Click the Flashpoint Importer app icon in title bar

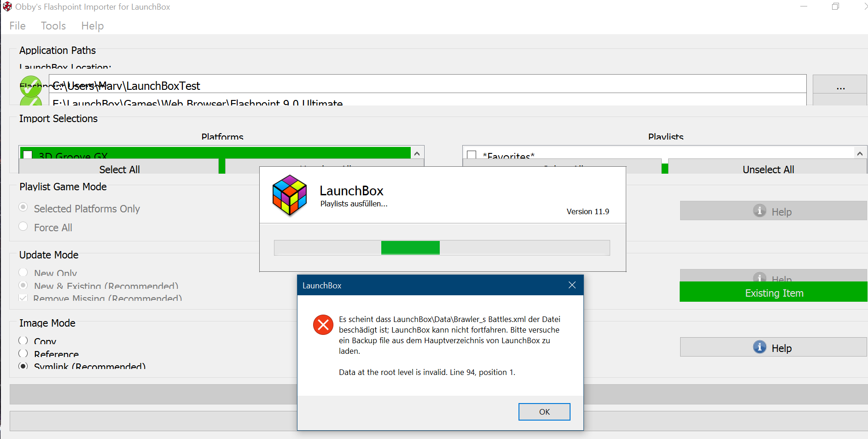(7, 6)
